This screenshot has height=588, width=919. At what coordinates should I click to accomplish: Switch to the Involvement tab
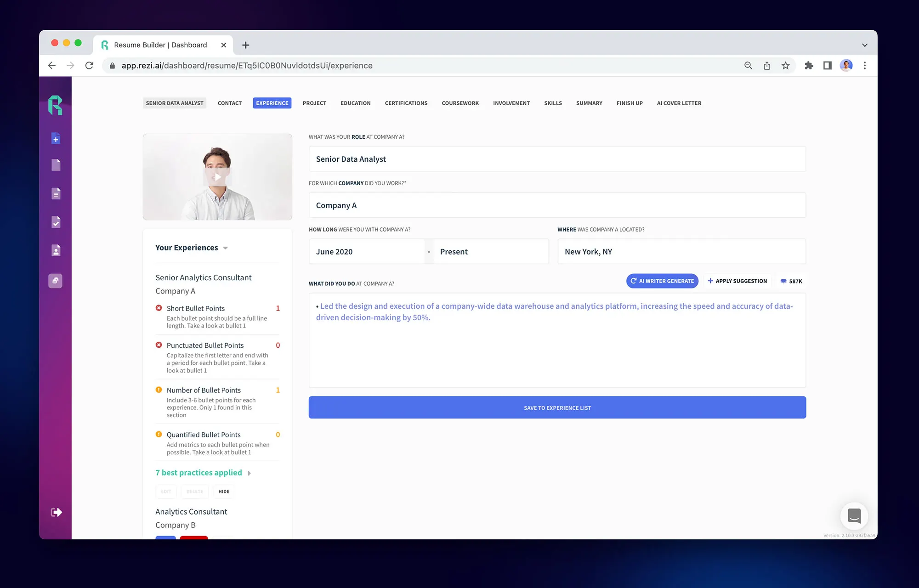(x=511, y=103)
